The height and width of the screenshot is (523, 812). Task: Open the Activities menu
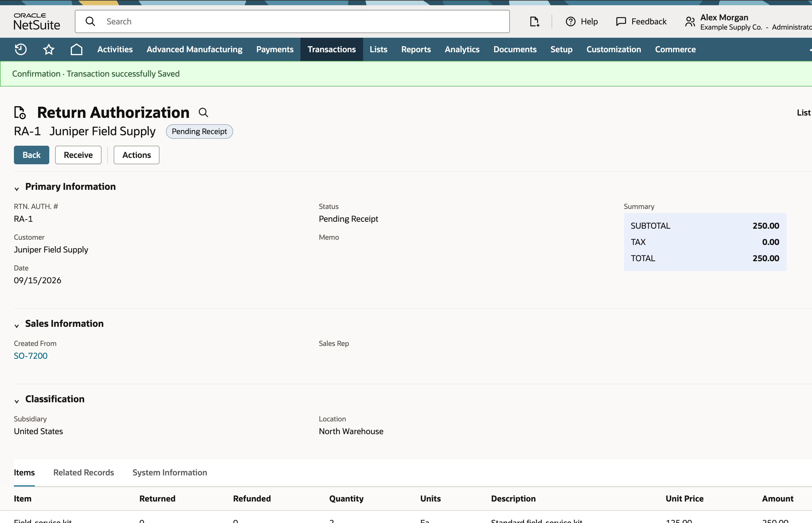tap(115, 49)
